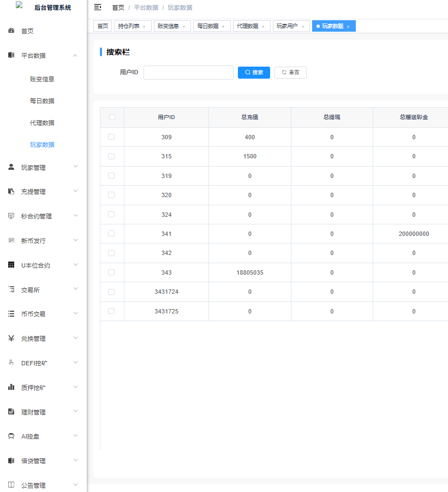Close the 持仓列表 tab

(144, 26)
